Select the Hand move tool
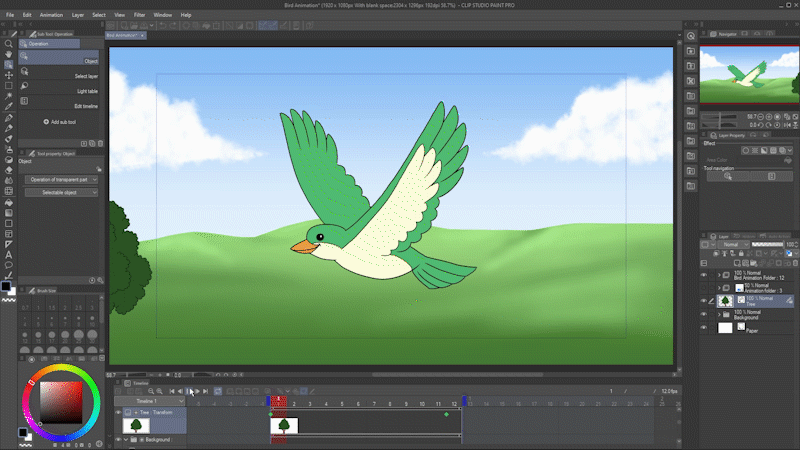 [x=9, y=54]
